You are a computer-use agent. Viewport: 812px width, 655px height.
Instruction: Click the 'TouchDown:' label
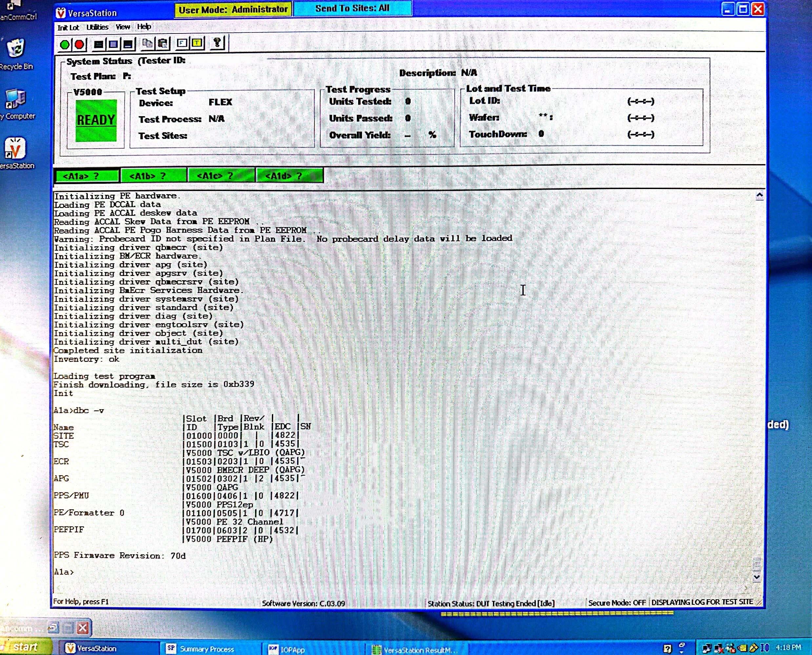tap(497, 134)
